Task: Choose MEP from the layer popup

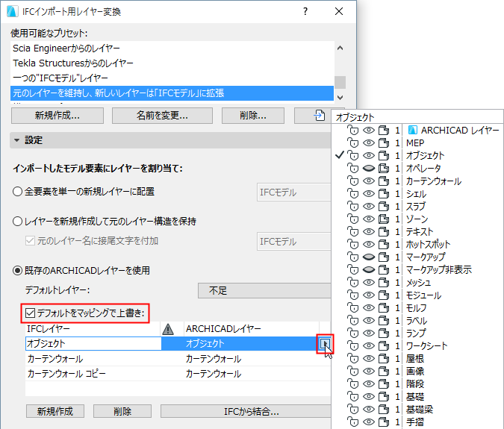Action: point(415,143)
